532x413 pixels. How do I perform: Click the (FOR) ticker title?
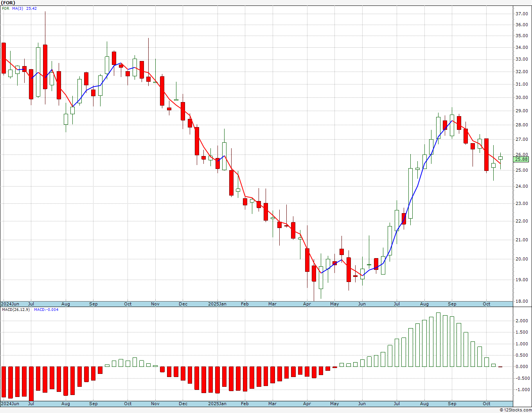pyautogui.click(x=8, y=3)
